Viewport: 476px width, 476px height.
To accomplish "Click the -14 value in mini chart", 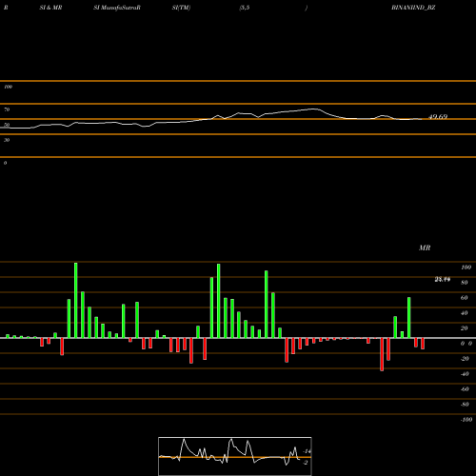I will pyautogui.click(x=307, y=451).
